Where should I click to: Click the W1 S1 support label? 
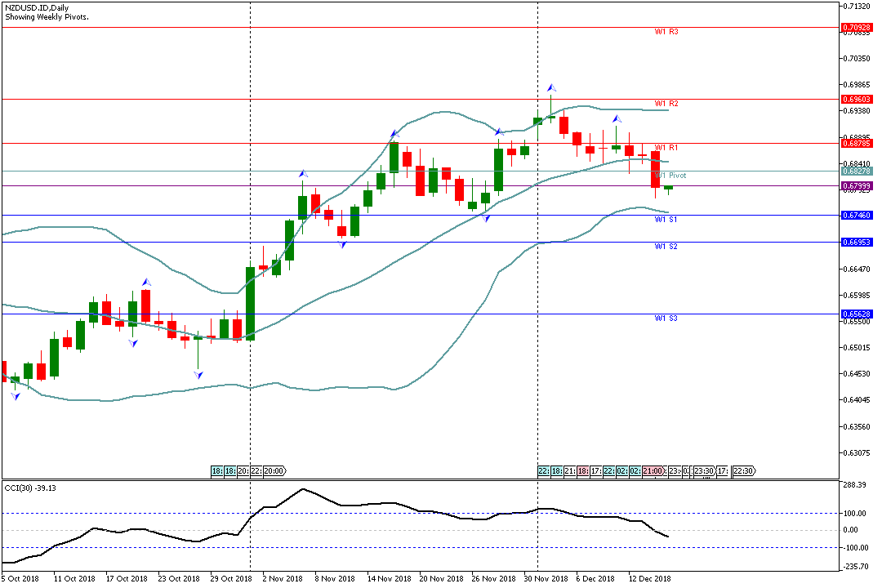click(x=666, y=220)
